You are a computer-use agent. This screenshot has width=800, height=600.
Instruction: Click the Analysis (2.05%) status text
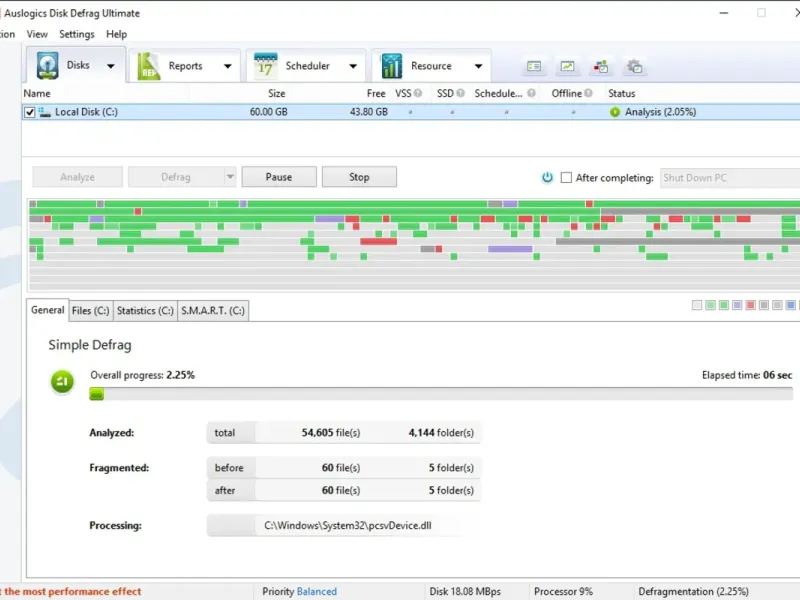660,112
